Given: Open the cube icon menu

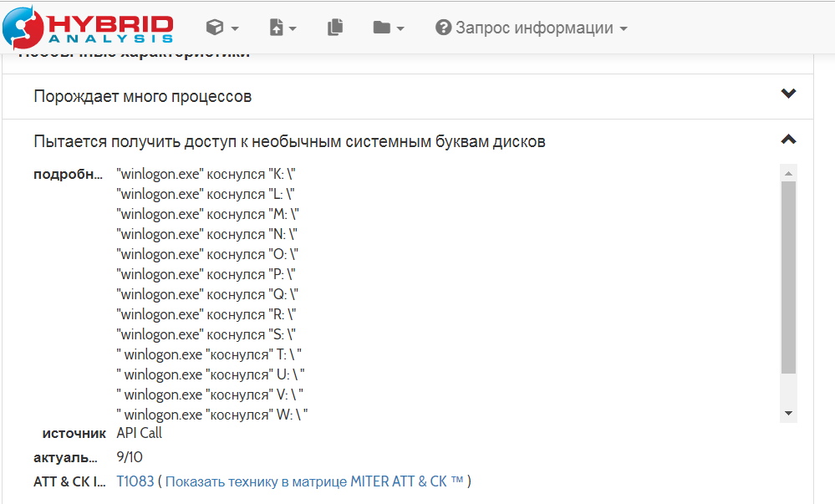Looking at the screenshot, I should (215, 28).
